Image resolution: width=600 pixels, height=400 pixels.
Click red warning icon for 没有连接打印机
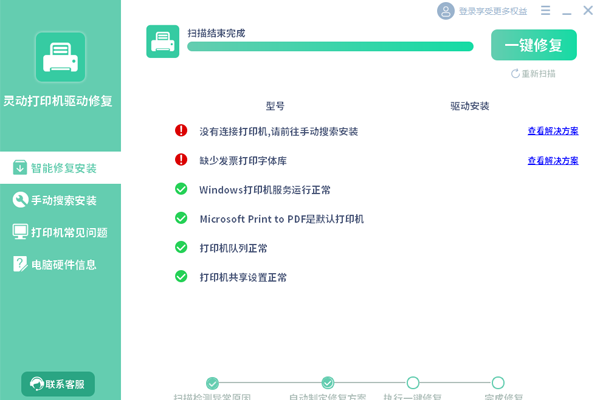[181, 130]
